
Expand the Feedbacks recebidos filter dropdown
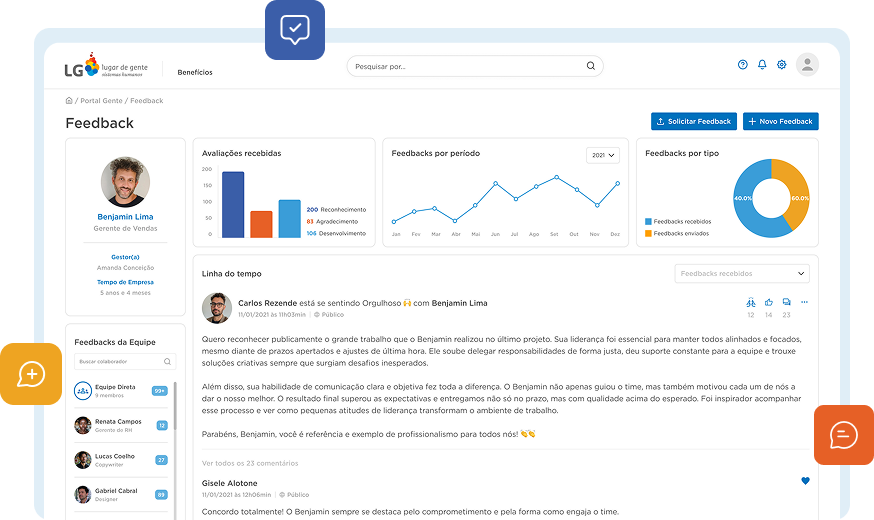coord(741,273)
